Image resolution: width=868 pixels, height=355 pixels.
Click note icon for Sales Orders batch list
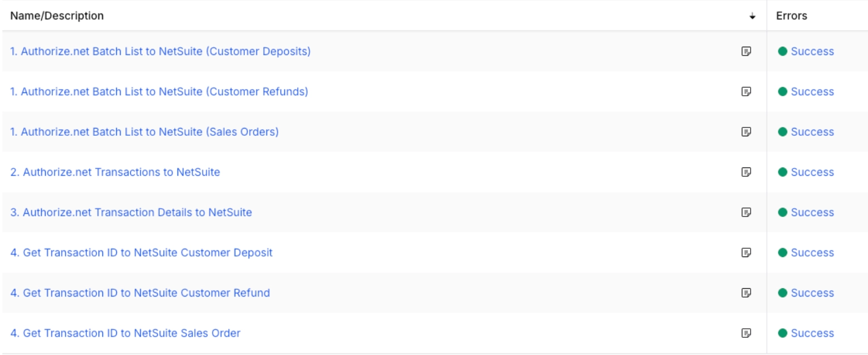747,132
